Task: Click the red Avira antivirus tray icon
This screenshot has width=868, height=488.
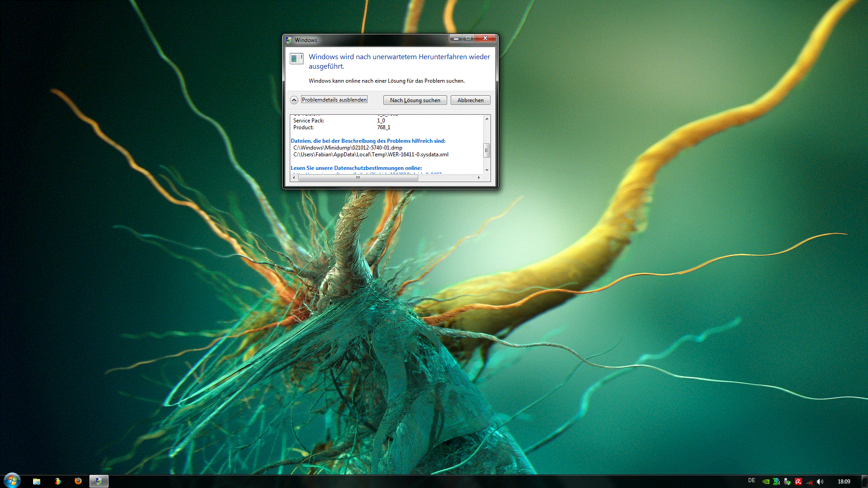Action: click(798, 482)
